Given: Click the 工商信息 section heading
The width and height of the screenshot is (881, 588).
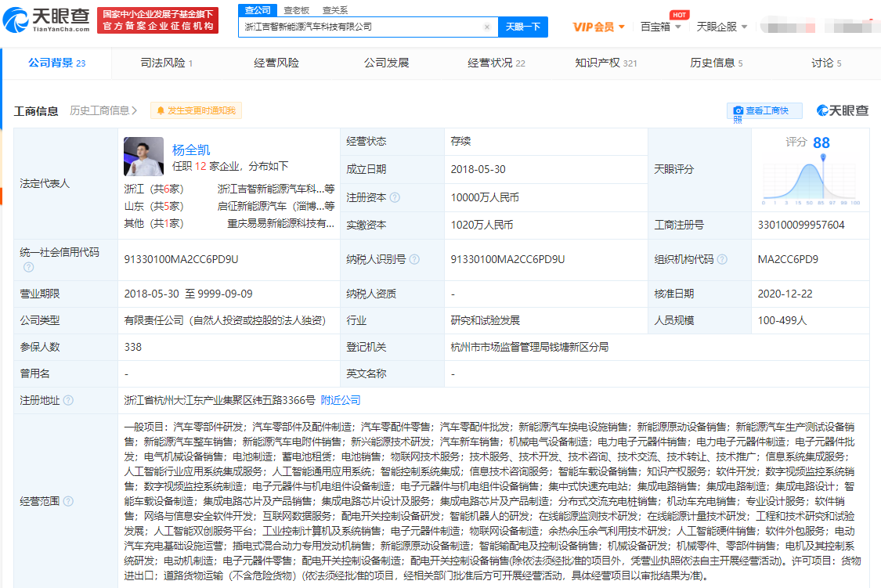Looking at the screenshot, I should tap(36, 111).
